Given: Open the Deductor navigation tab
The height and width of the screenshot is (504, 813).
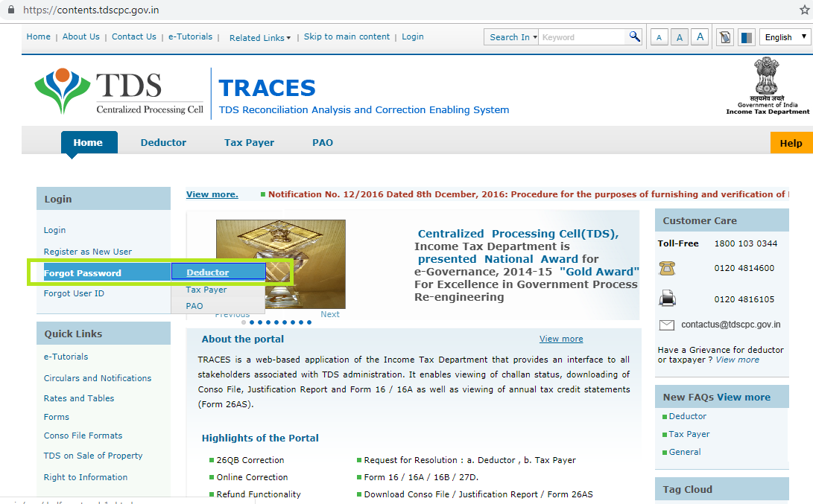Looking at the screenshot, I should pos(163,142).
